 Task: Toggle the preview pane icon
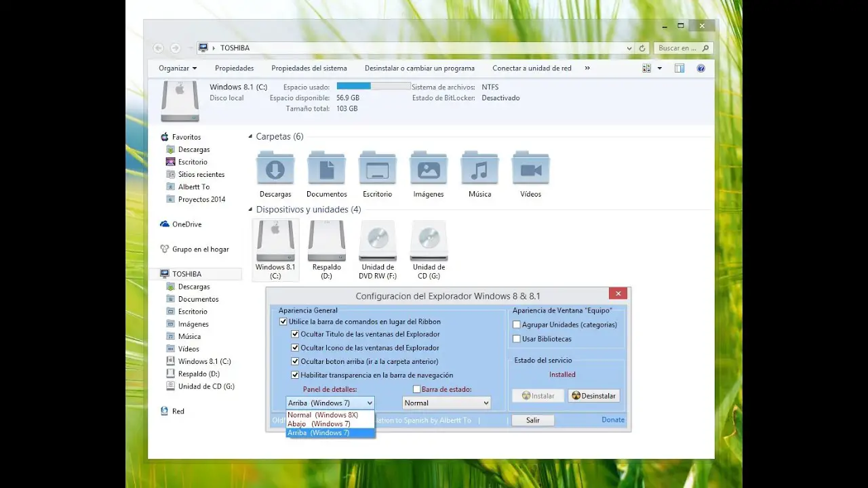point(679,68)
